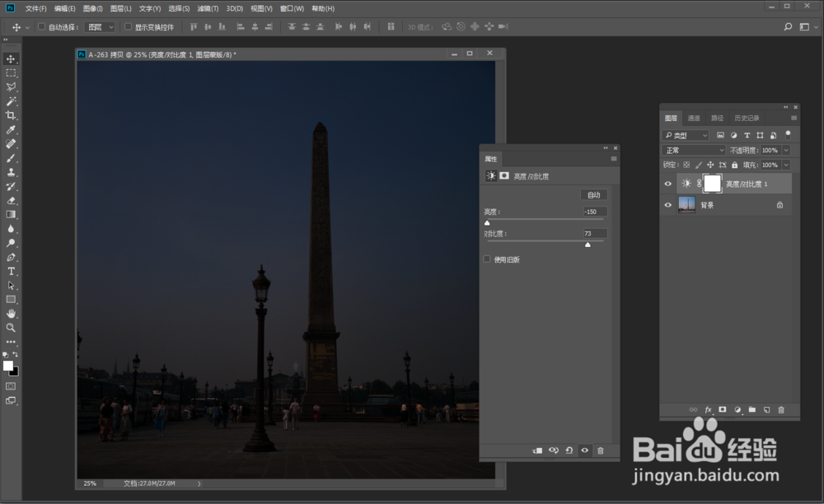This screenshot has height=504, width=824.
Task: Open the 图层 auto-select target dropdown
Action: [100, 27]
